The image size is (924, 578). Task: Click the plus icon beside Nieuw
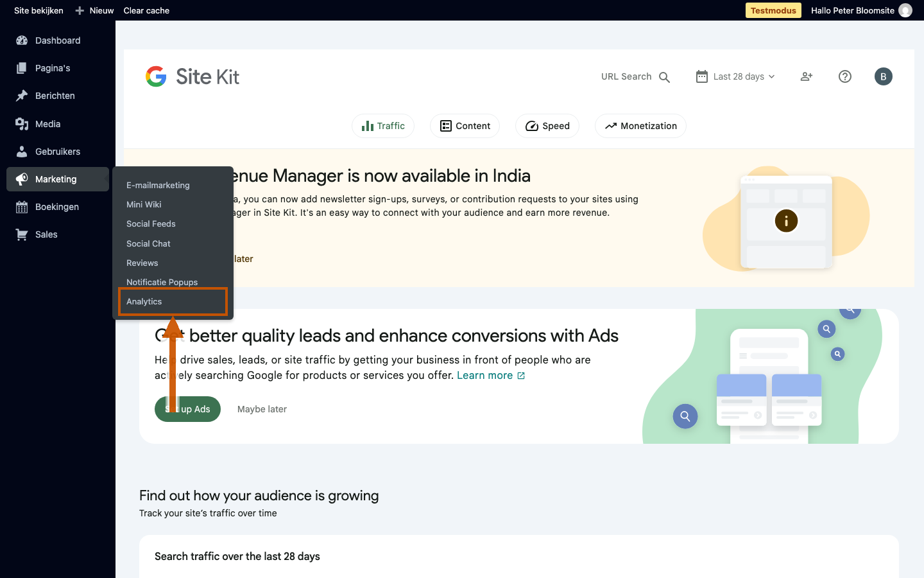tap(80, 10)
